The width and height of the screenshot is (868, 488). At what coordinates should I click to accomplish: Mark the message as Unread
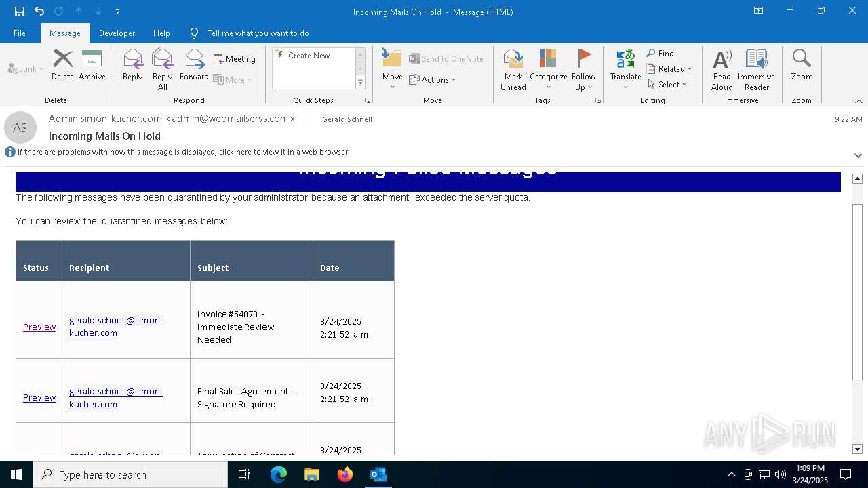pos(513,69)
